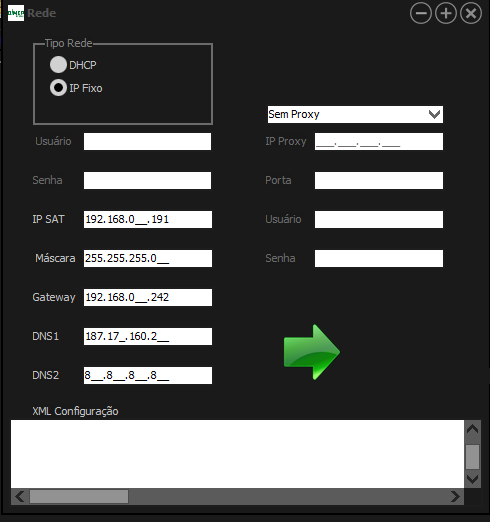Click the Máscara subnet field

(x=148, y=258)
